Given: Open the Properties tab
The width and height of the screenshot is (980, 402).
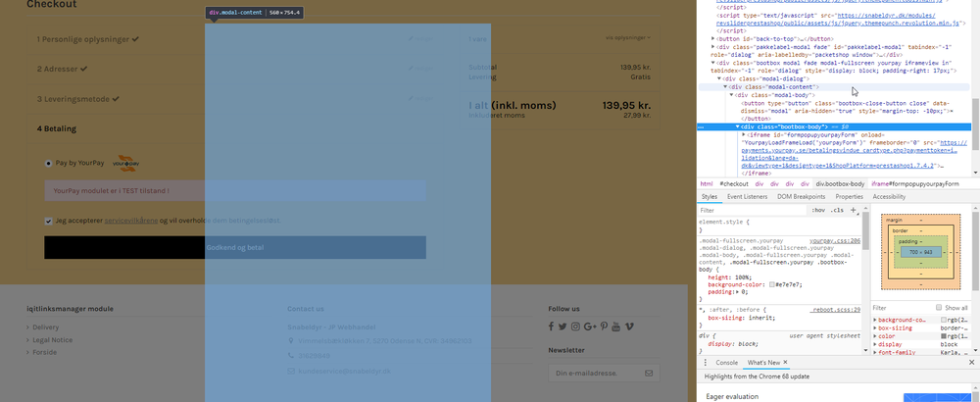Looking at the screenshot, I should click(x=849, y=197).
